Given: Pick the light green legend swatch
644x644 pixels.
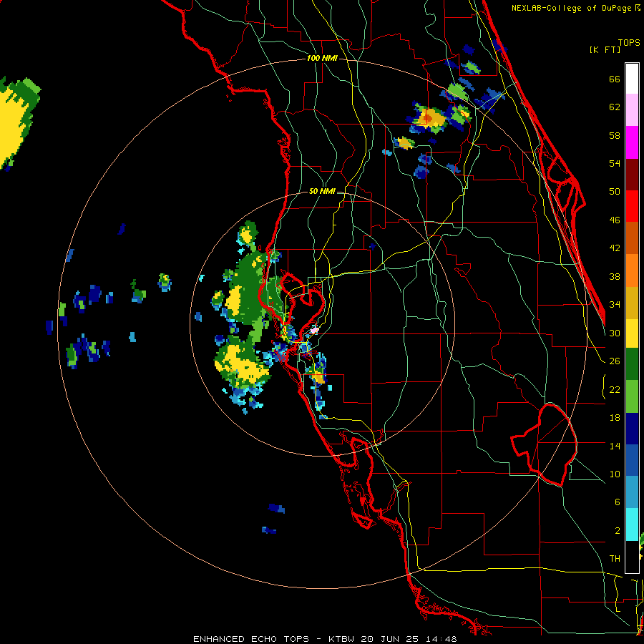Looking at the screenshot, I should click(632, 396).
